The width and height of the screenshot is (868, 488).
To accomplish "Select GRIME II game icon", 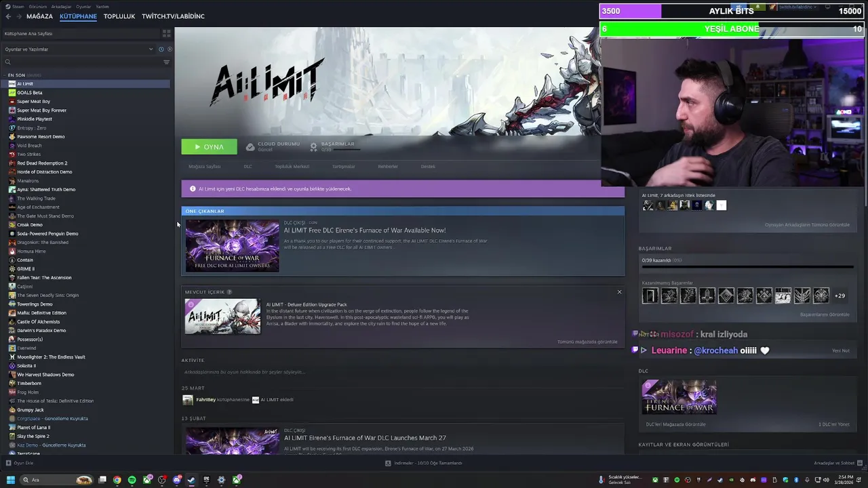I will click(12, 268).
